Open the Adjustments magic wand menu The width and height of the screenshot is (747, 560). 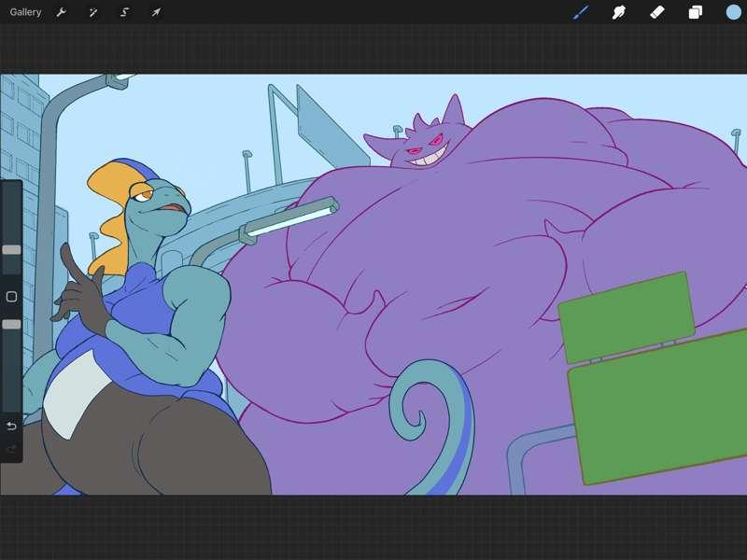point(92,12)
